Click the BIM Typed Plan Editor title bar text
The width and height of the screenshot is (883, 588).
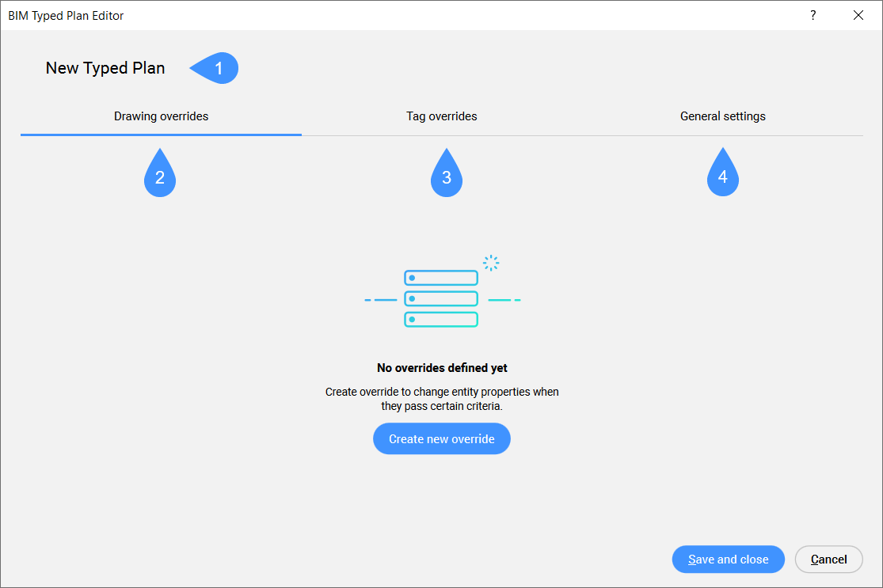[66, 16]
